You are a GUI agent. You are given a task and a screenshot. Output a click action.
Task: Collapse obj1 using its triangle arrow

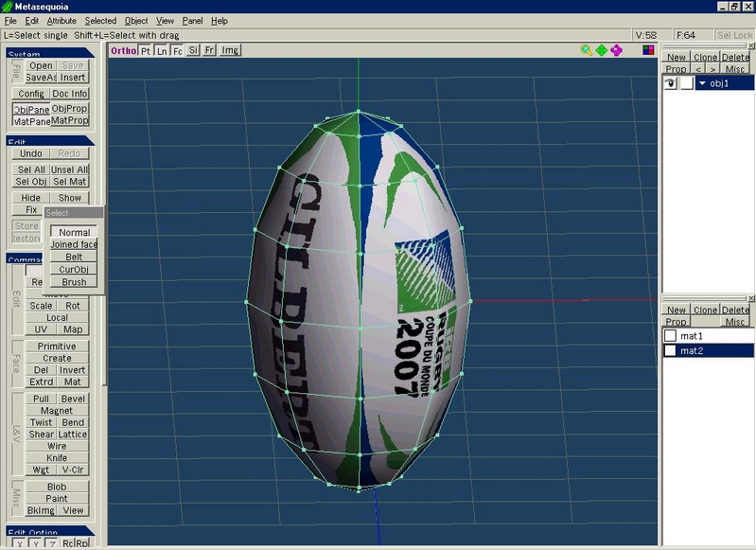[702, 83]
